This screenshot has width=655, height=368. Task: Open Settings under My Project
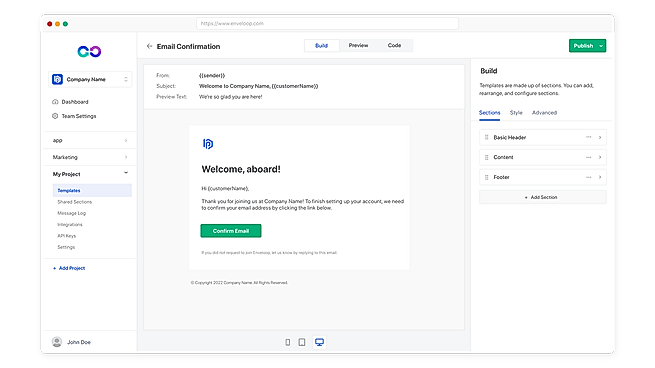(66, 247)
